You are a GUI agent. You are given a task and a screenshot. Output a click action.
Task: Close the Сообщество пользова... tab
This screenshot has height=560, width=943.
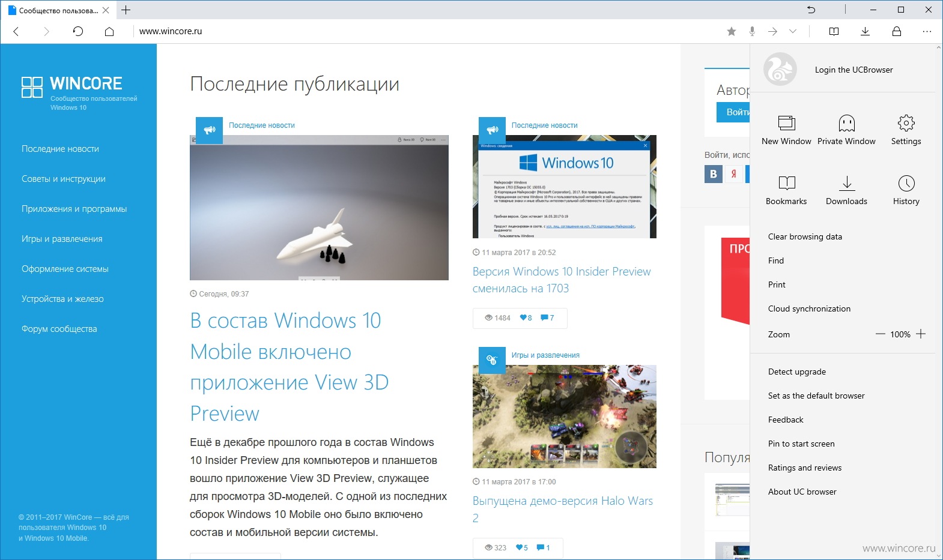coord(106,10)
